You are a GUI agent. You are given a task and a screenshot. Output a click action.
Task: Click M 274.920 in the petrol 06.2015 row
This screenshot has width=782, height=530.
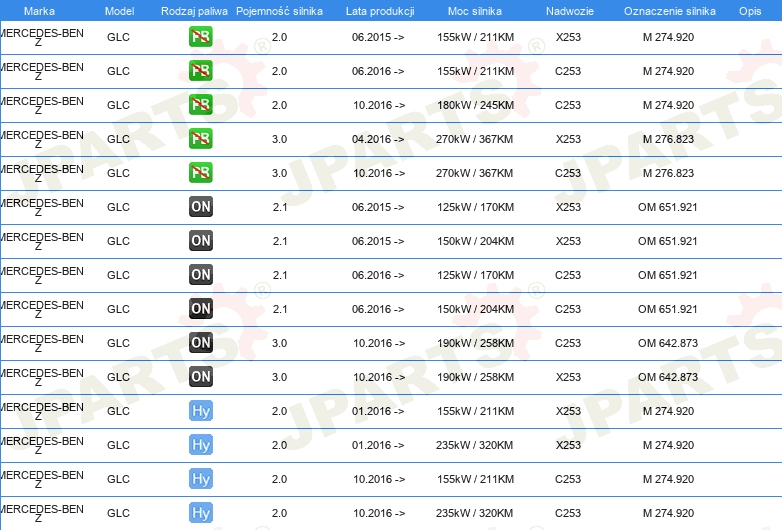coord(668,37)
